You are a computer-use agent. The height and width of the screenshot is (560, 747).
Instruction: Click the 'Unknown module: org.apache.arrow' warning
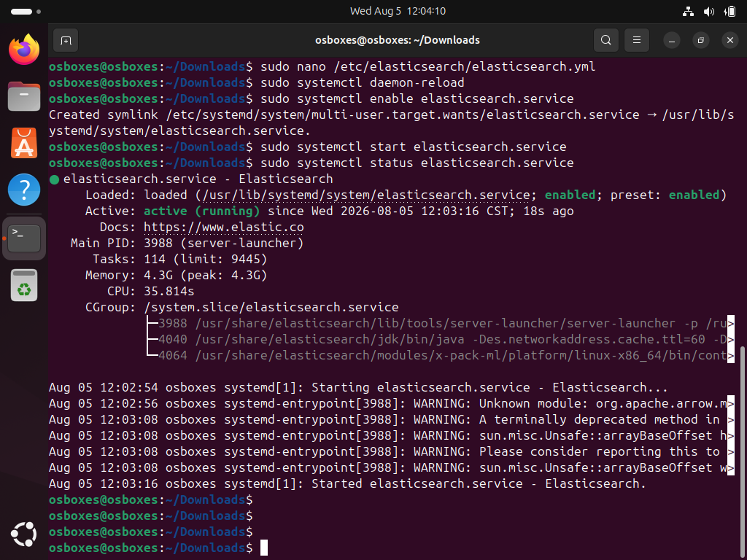click(x=391, y=404)
